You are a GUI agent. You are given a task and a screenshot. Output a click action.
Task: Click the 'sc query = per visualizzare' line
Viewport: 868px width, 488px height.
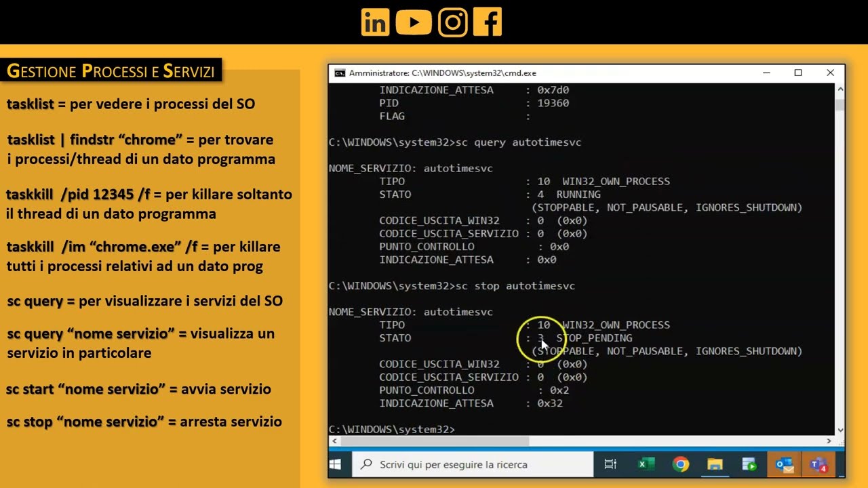click(145, 301)
